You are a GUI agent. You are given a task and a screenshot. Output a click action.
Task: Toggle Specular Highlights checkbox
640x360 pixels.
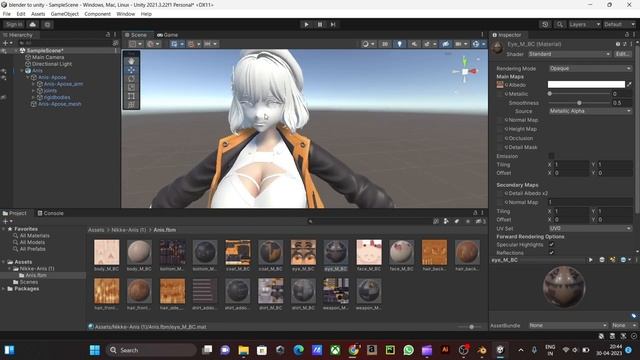[551, 244]
